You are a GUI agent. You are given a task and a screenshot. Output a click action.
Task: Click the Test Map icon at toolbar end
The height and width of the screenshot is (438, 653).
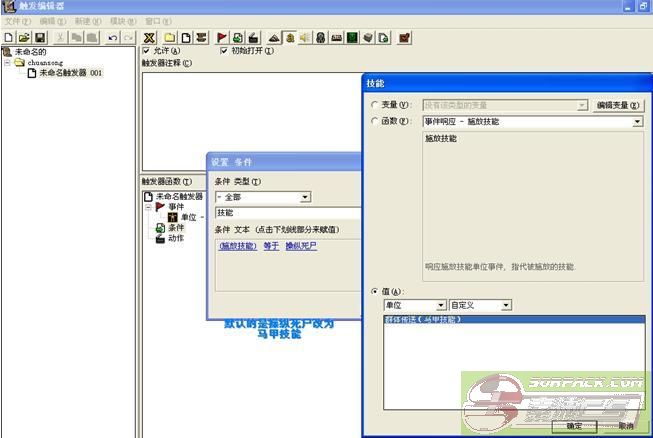coord(404,38)
